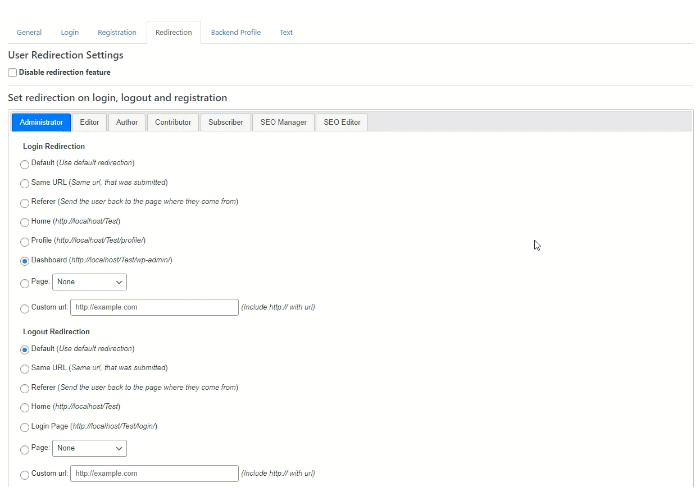Open the Text tab

click(286, 33)
